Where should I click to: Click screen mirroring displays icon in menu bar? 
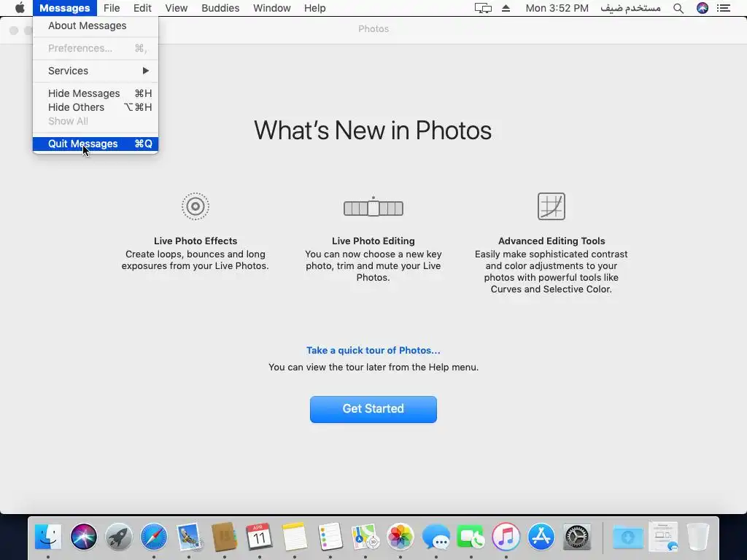click(483, 8)
